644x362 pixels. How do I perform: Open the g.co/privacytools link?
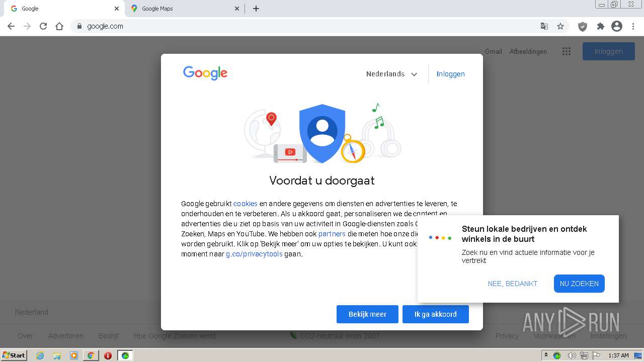[254, 254]
